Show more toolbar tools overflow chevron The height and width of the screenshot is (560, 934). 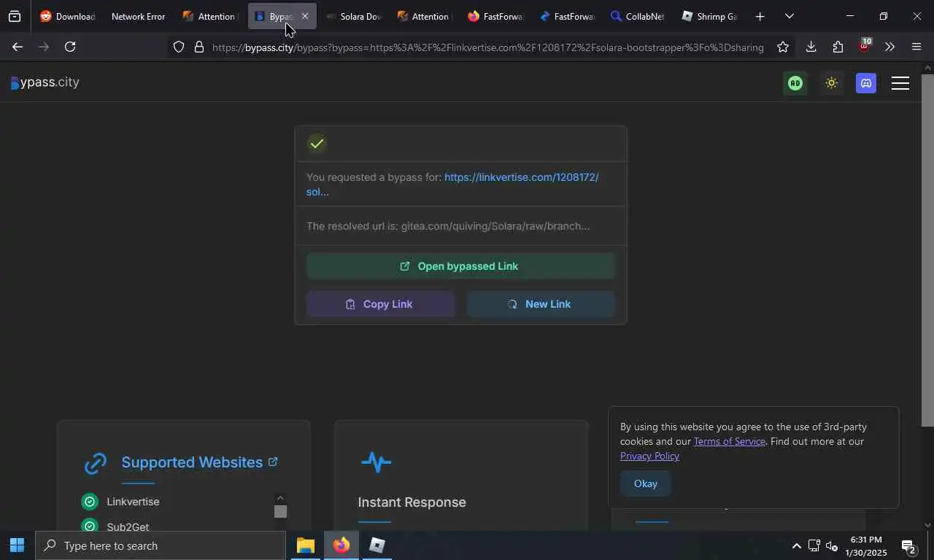(889, 47)
